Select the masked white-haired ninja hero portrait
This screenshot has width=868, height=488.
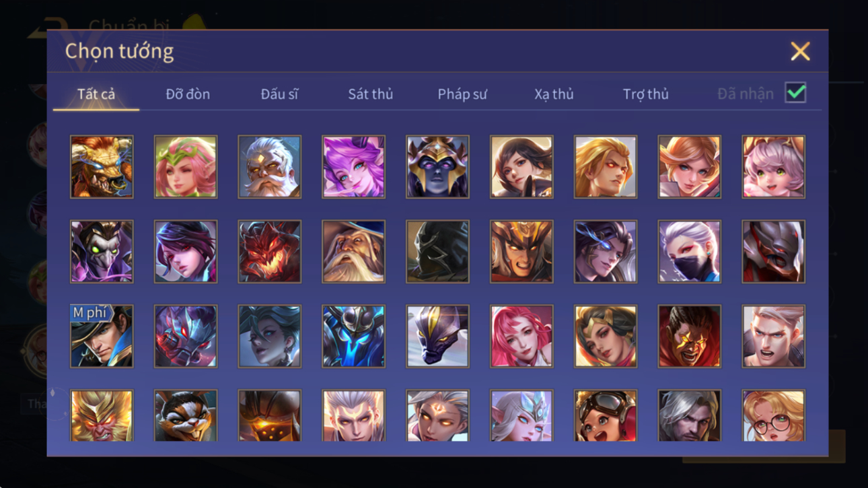click(x=689, y=252)
